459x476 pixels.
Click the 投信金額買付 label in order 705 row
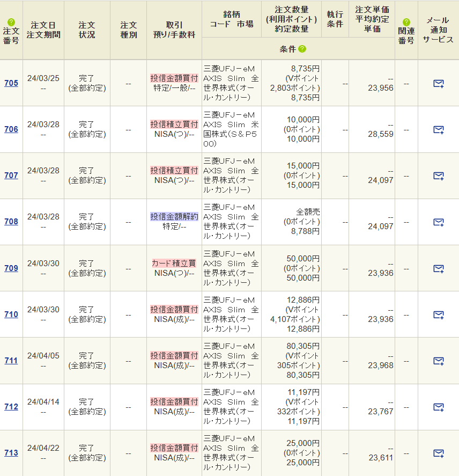[x=174, y=78]
